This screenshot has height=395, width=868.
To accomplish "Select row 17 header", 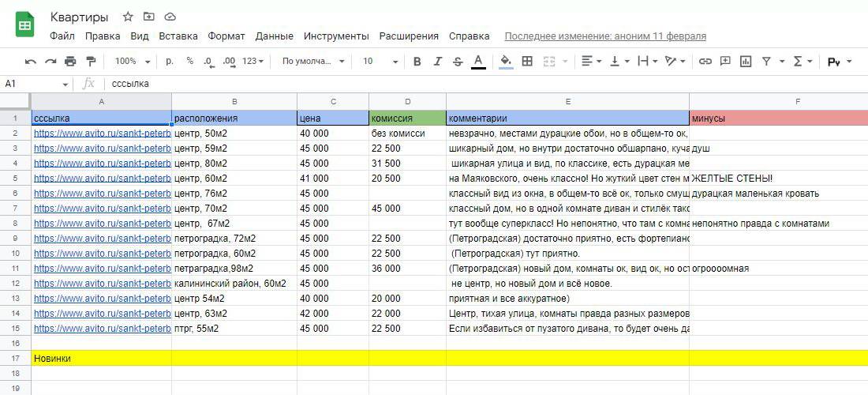I will (x=16, y=359).
